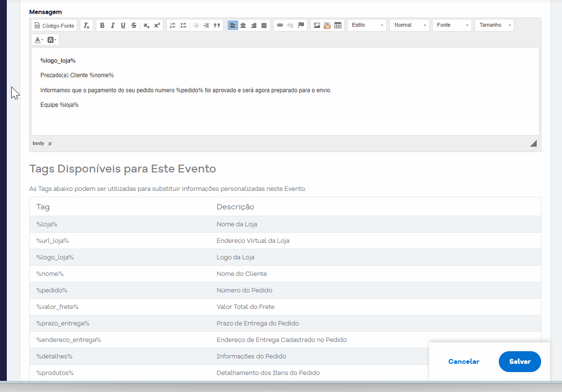562x392 pixels.
Task: Insert a block quote
Action: tap(217, 25)
